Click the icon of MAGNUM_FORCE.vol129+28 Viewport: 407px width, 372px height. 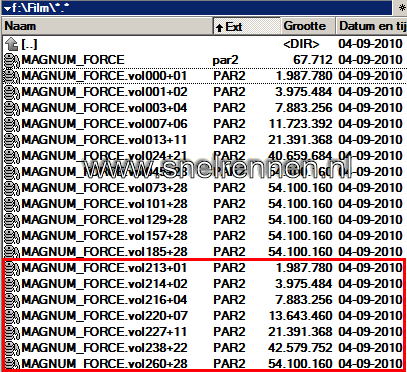[x=12, y=220]
